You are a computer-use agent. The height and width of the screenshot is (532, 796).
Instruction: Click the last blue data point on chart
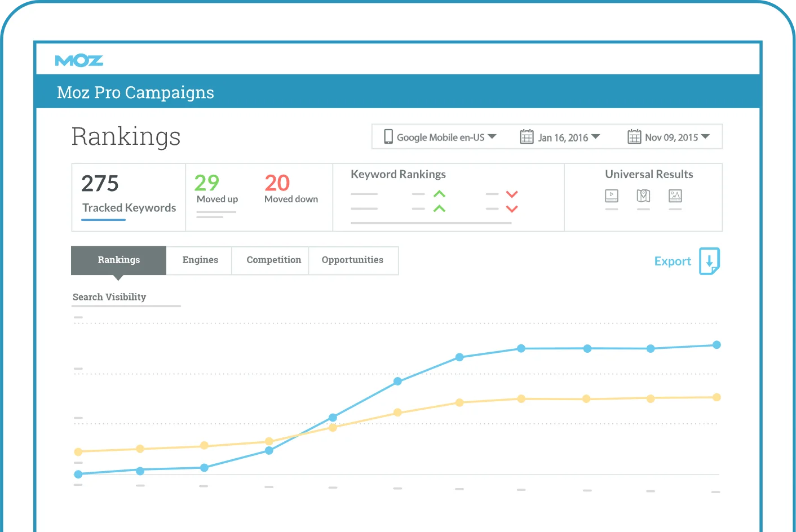coord(717,345)
